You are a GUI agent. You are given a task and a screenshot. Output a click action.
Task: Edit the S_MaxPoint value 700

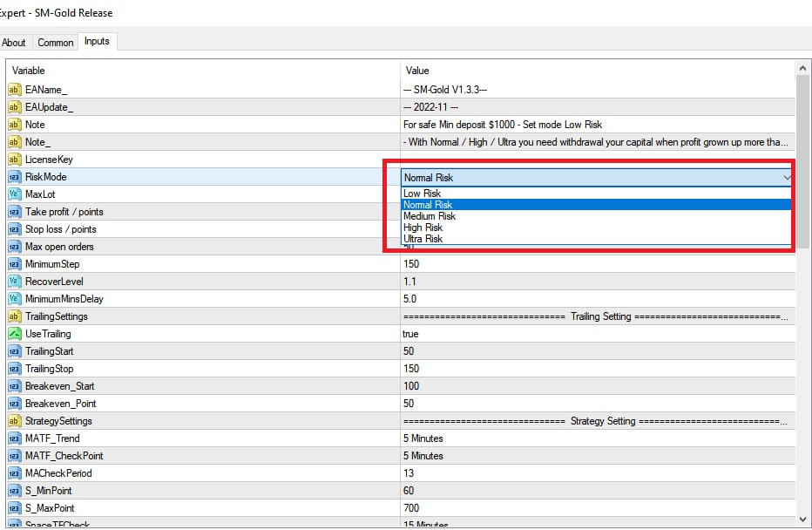599,508
